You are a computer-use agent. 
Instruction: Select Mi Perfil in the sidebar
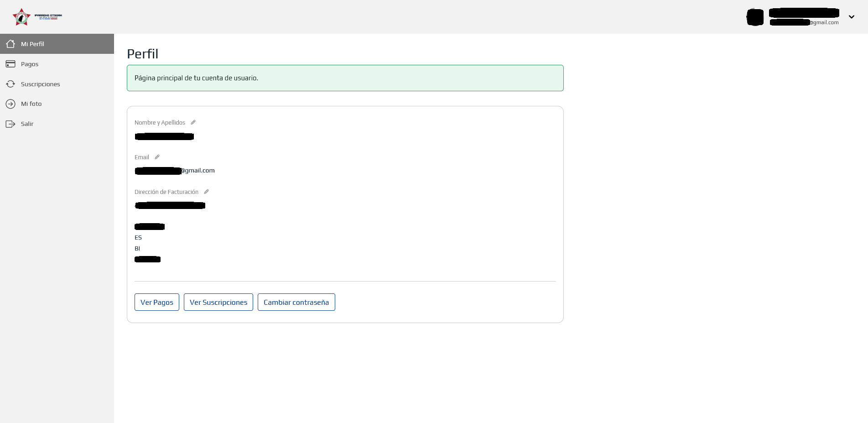32,44
